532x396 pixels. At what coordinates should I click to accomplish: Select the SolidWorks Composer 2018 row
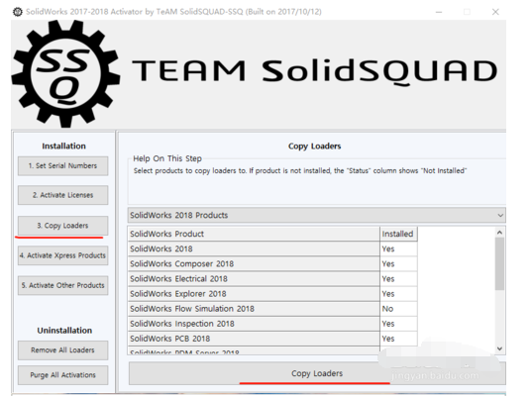[x=272, y=263]
